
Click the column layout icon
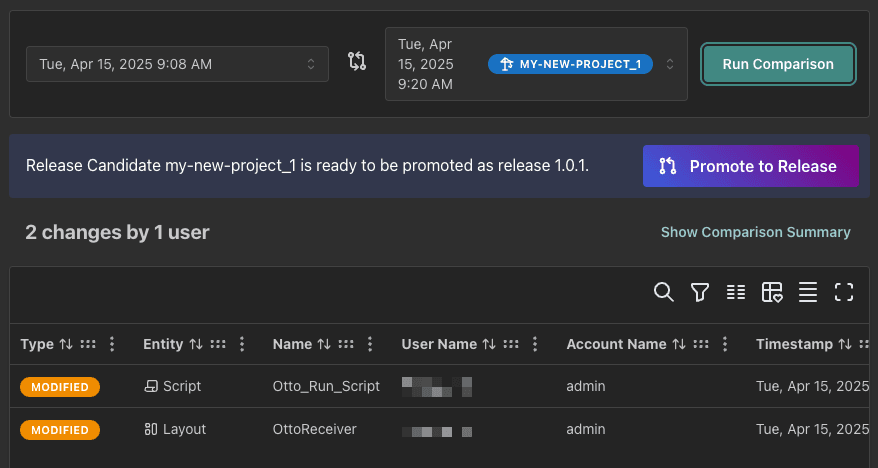tap(736, 292)
